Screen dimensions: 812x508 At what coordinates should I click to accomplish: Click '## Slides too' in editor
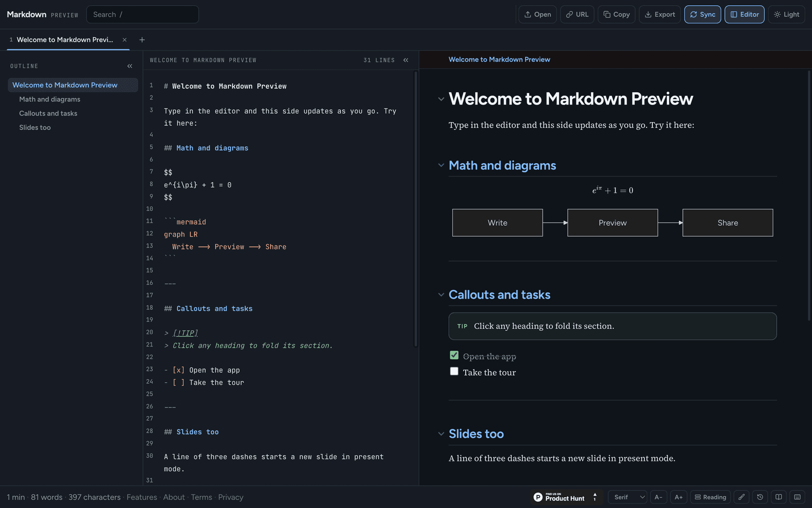click(x=191, y=432)
